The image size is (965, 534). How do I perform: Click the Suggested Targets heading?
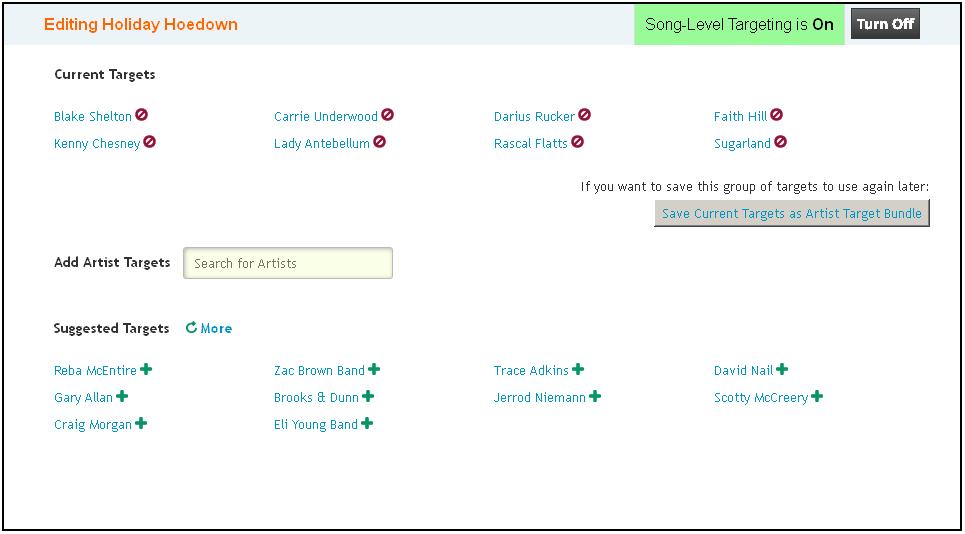point(111,328)
